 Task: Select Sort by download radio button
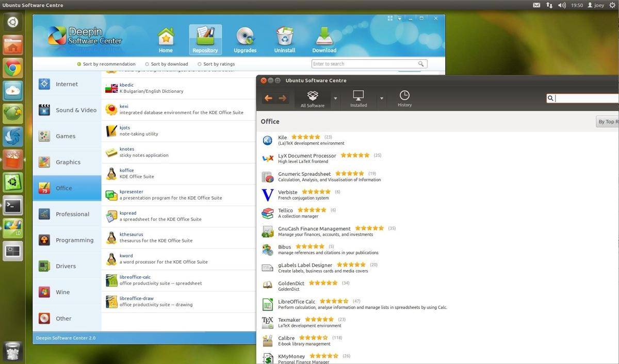click(x=167, y=64)
